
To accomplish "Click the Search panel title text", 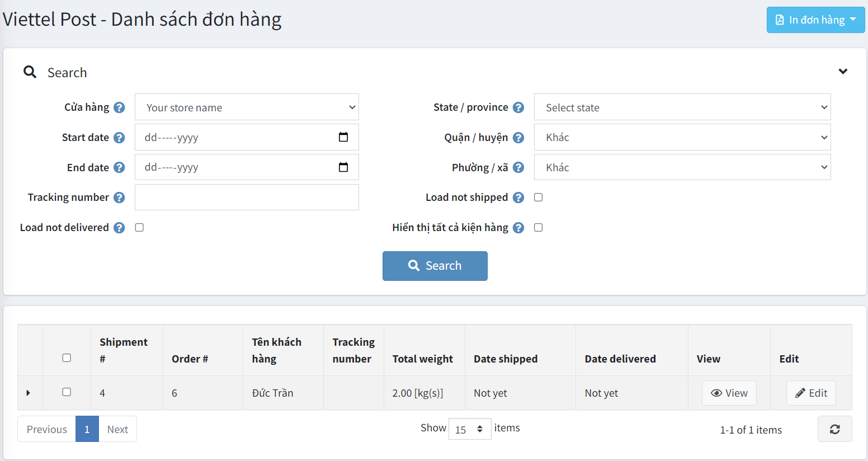I will (67, 73).
